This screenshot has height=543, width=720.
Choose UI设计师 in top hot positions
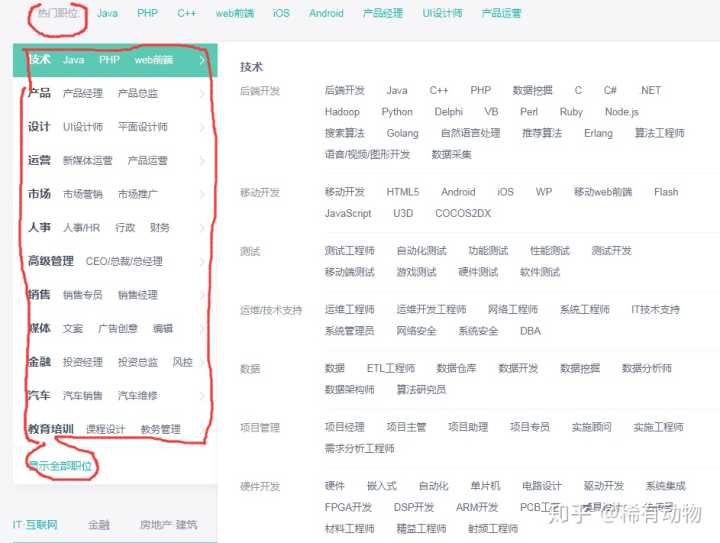[x=442, y=14]
